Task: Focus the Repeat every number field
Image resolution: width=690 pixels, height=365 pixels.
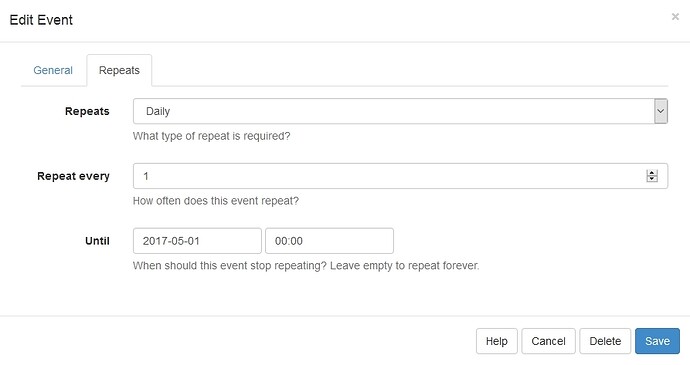Action: (x=400, y=176)
